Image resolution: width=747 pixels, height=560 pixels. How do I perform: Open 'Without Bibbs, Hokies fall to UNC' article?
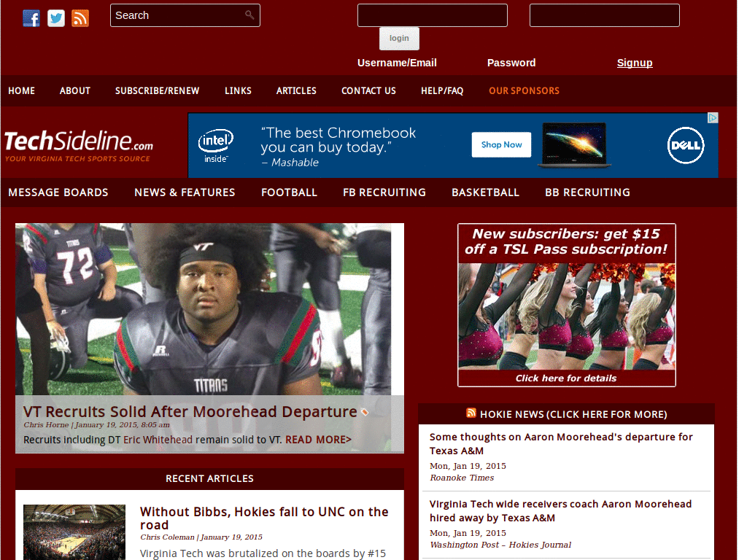(x=264, y=518)
